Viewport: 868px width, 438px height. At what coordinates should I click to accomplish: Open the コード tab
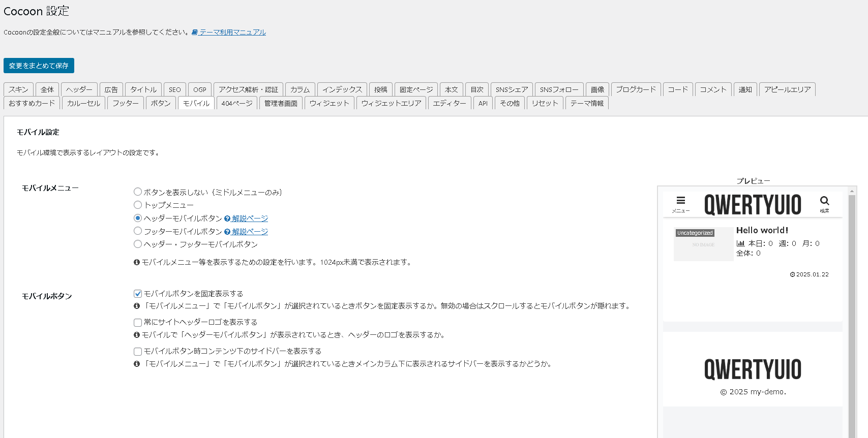click(678, 89)
